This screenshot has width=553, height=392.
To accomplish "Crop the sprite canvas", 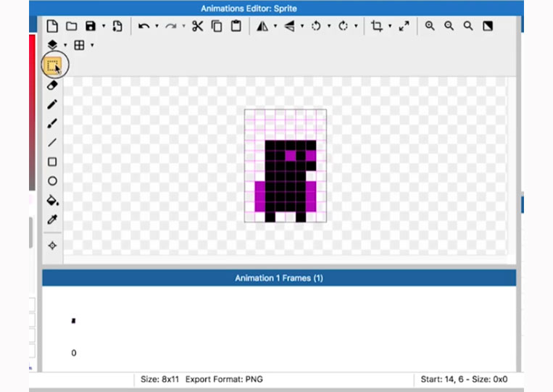I will (x=377, y=26).
